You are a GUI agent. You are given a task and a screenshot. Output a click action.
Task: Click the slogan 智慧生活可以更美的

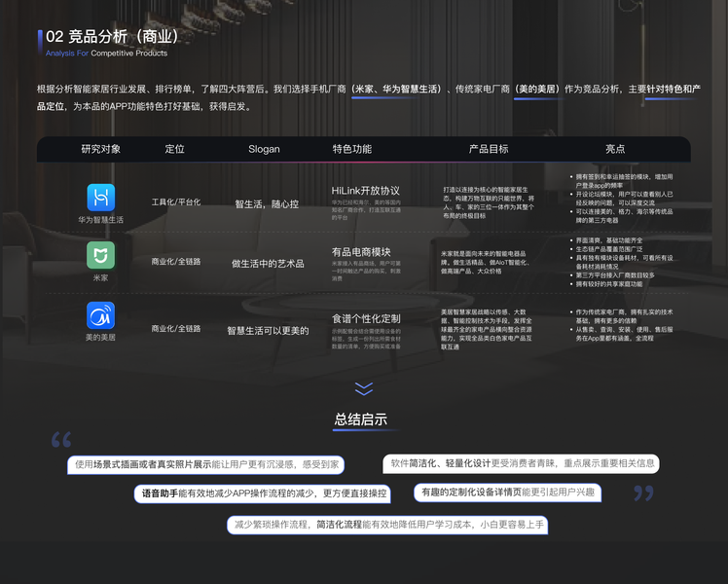(x=268, y=331)
